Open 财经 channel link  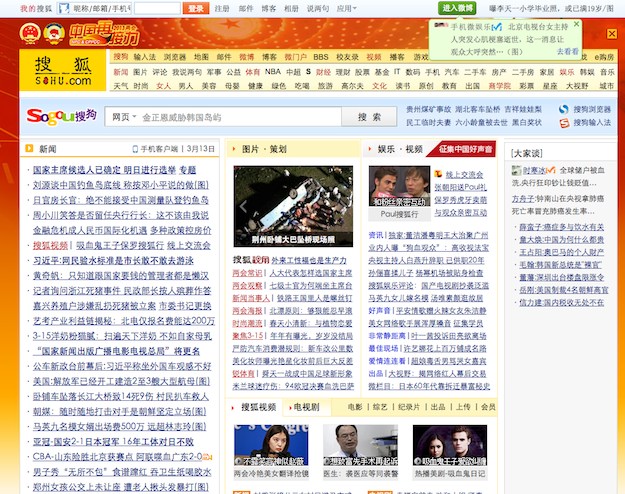(323, 72)
